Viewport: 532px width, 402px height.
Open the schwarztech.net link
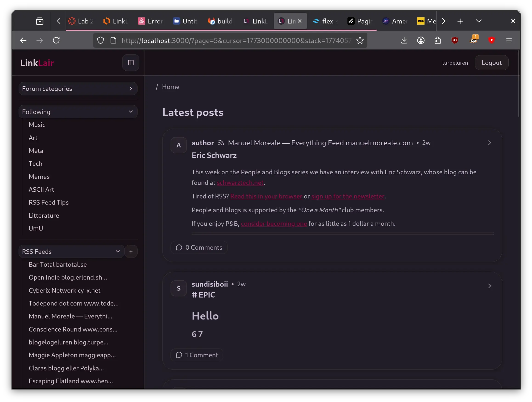point(240,183)
